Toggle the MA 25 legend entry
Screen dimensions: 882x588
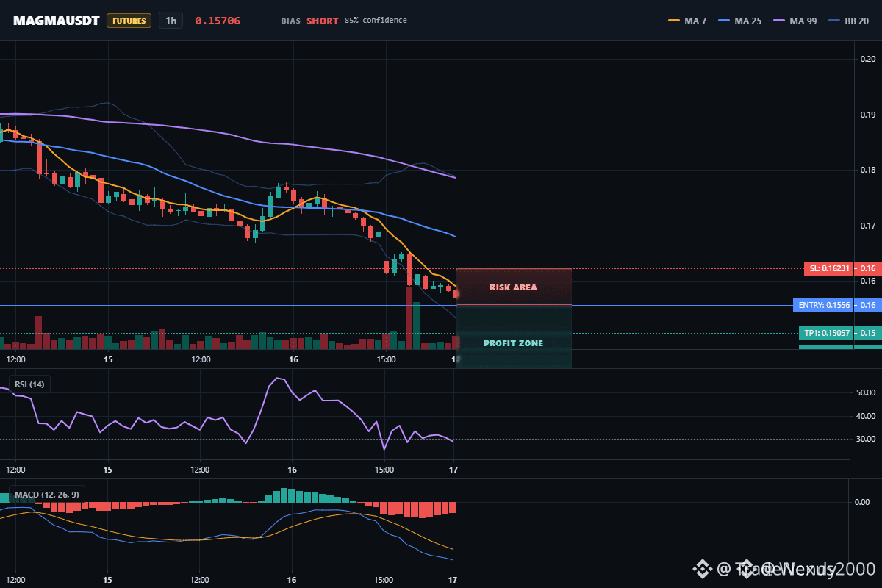pyautogui.click(x=739, y=21)
